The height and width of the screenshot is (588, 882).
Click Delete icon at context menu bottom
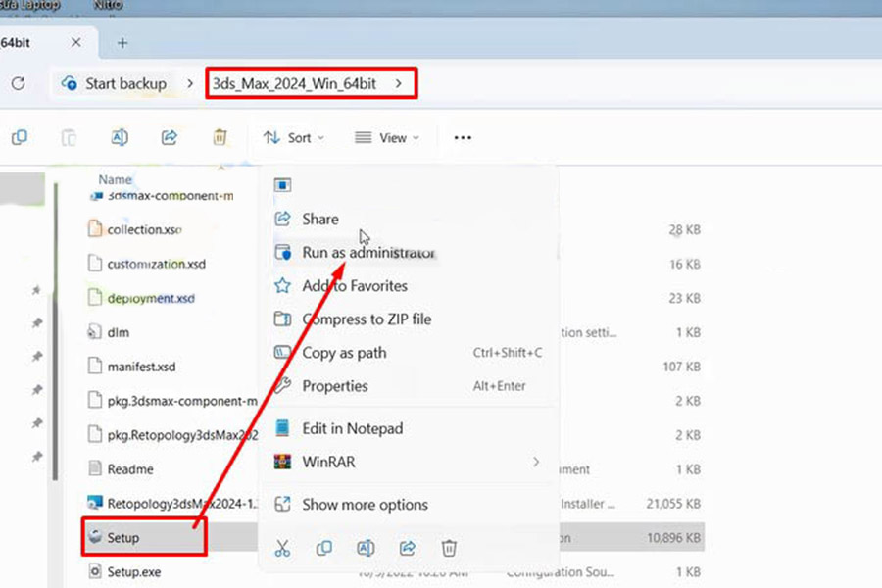click(x=449, y=547)
